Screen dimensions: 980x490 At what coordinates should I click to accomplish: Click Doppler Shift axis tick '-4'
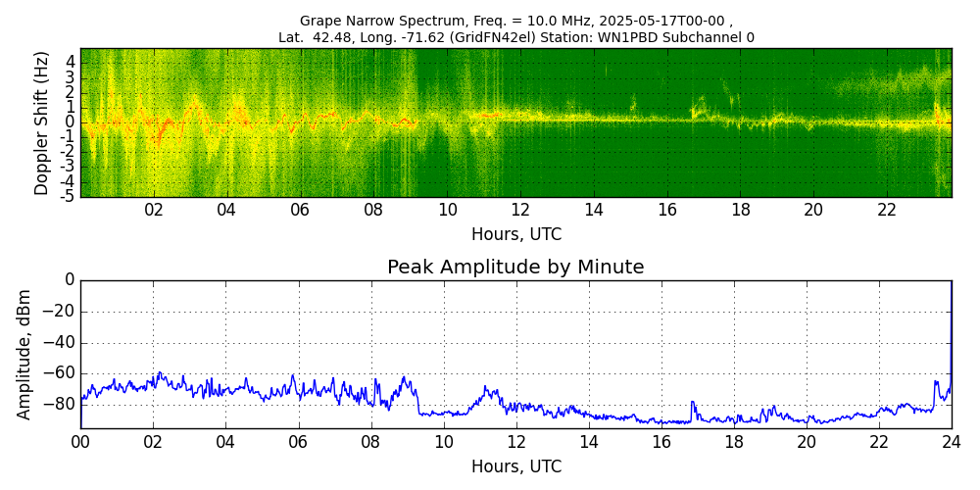click(69, 182)
